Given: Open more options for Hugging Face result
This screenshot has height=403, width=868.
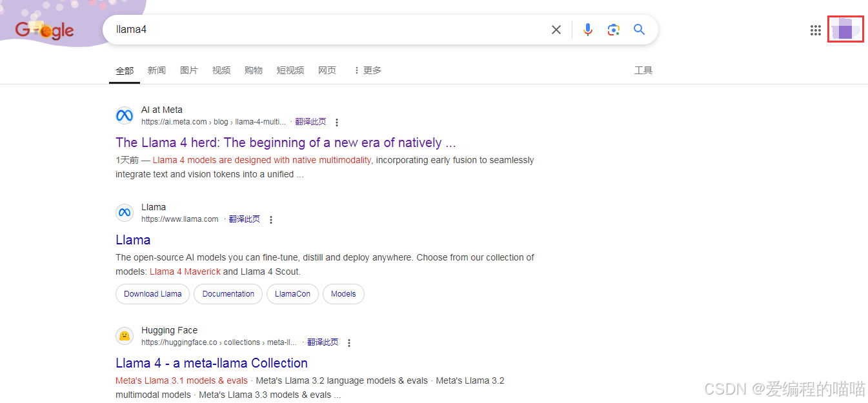Looking at the screenshot, I should pos(349,343).
